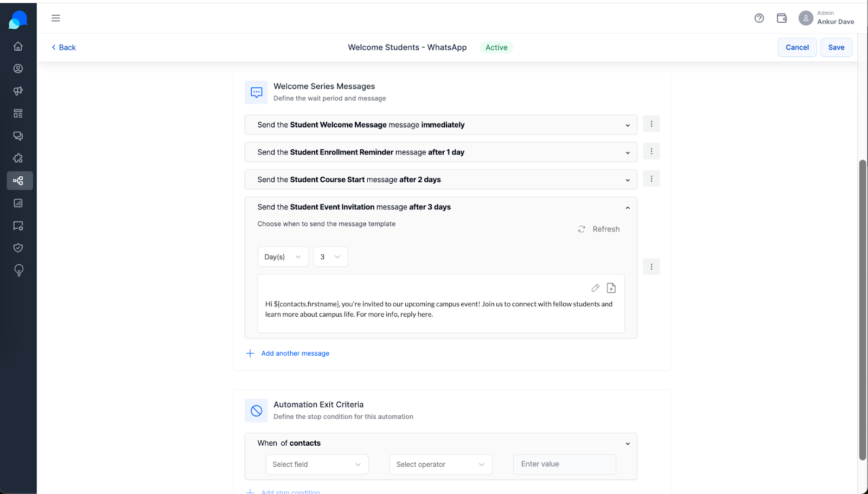Open the Select operator dropdown
The image size is (868, 494).
[441, 465]
